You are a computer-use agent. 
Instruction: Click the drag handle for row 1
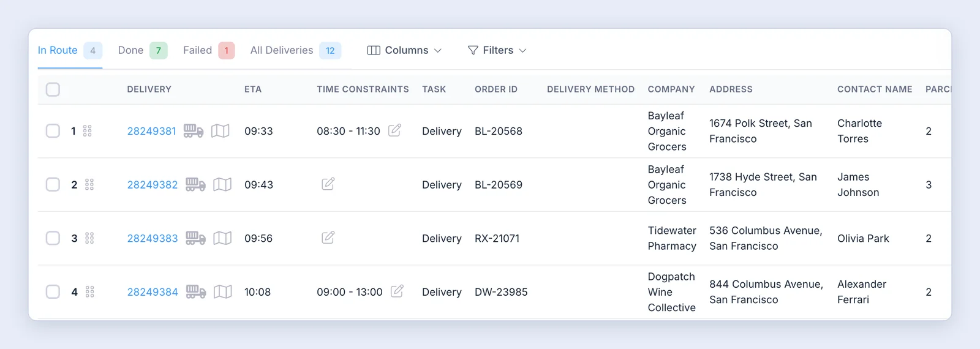[88, 131]
